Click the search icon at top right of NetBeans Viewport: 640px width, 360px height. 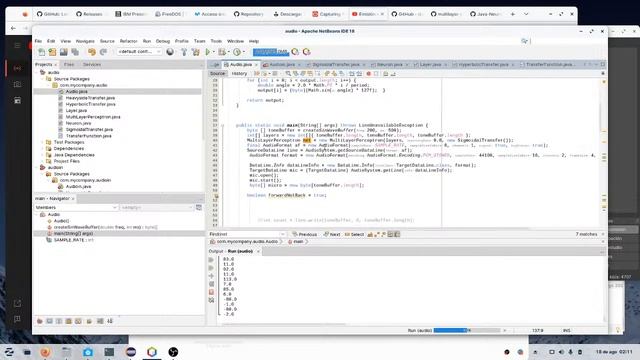[x=524, y=41]
